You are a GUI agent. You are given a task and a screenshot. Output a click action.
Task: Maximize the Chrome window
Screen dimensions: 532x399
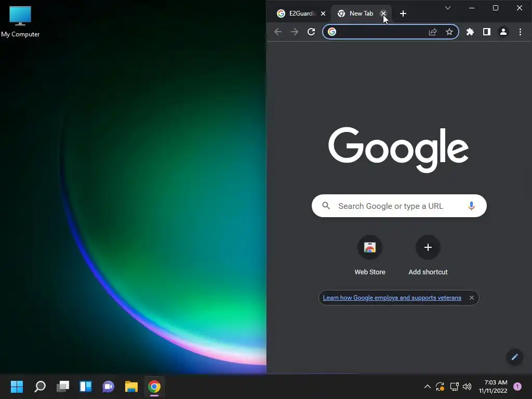(x=495, y=8)
